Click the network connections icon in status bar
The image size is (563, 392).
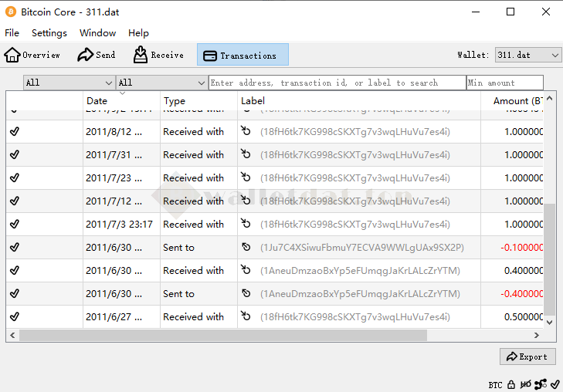click(540, 384)
